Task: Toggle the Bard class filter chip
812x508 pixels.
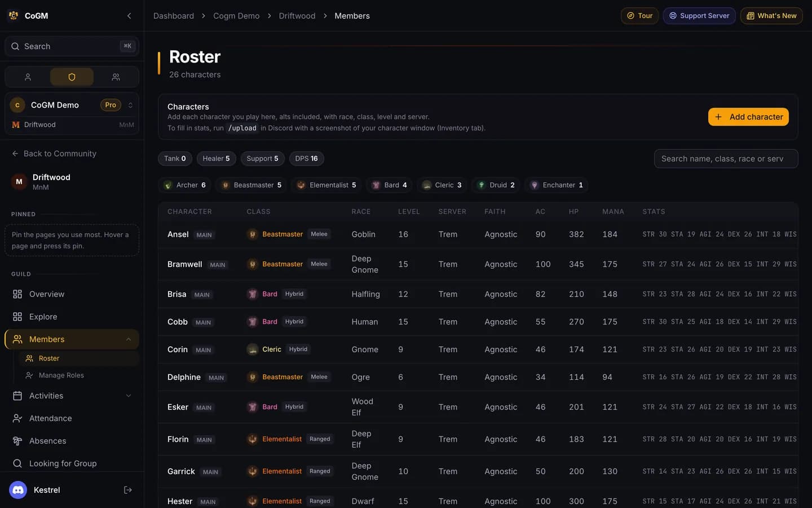Action: pos(389,185)
